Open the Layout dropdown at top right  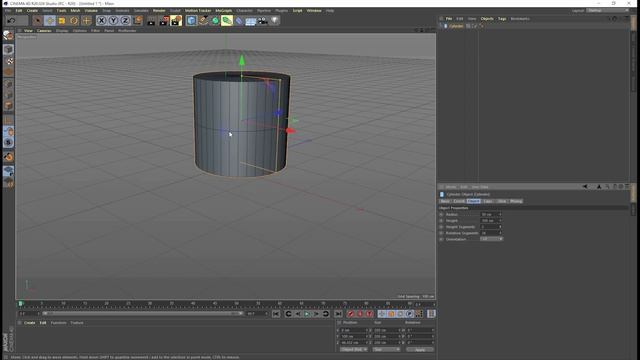(x=608, y=11)
